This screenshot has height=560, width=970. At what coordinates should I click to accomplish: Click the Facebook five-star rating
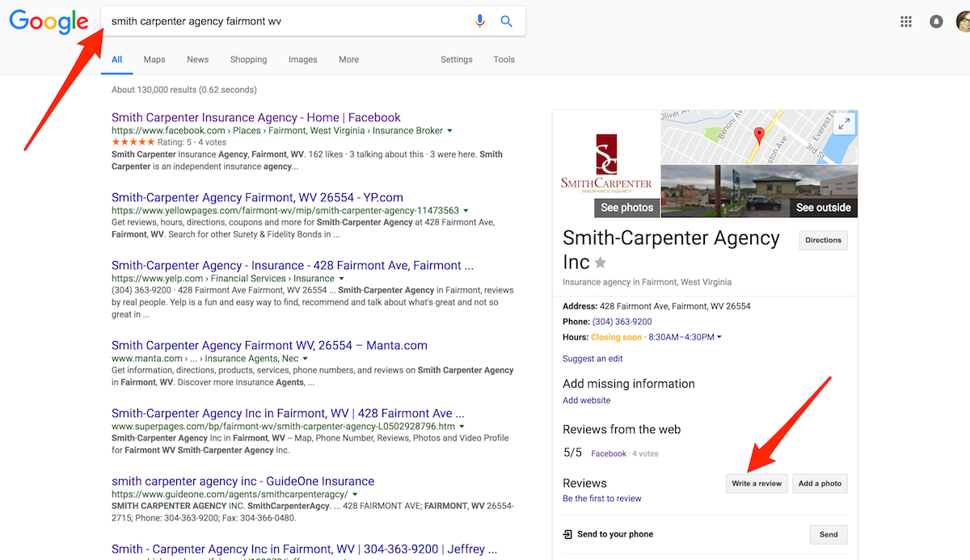click(133, 142)
